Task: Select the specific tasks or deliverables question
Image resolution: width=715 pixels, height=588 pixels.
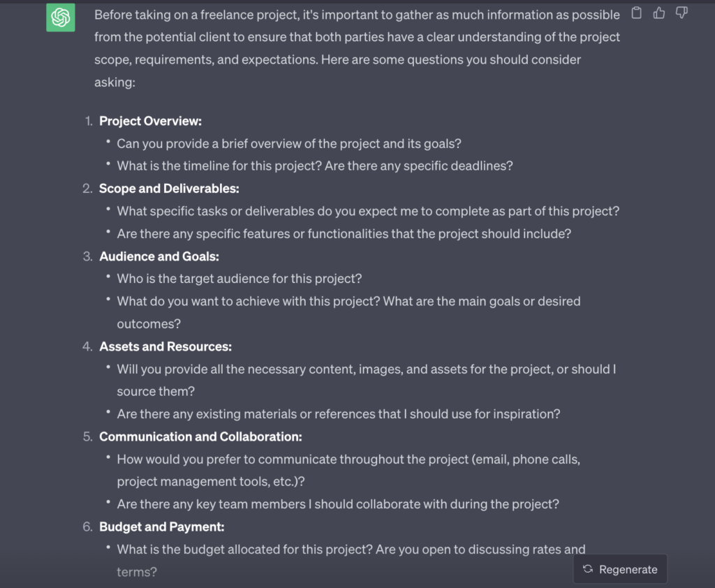Action: pyautogui.click(x=368, y=211)
